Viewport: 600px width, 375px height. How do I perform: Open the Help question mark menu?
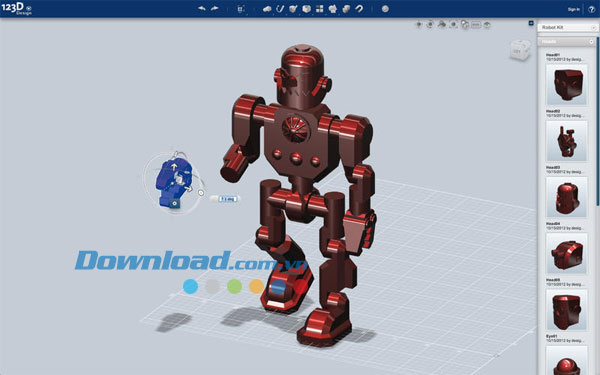tap(591, 10)
